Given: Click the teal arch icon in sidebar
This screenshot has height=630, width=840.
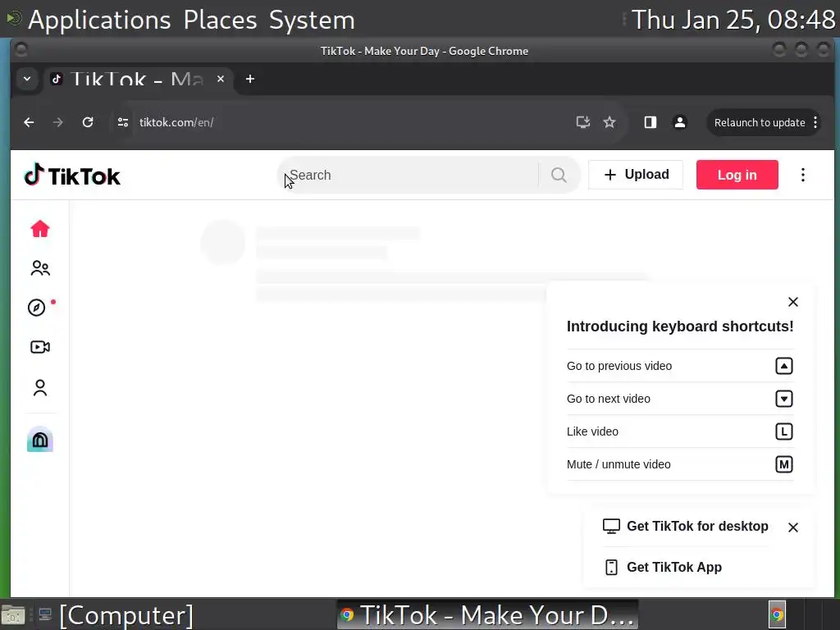Looking at the screenshot, I should [40, 440].
